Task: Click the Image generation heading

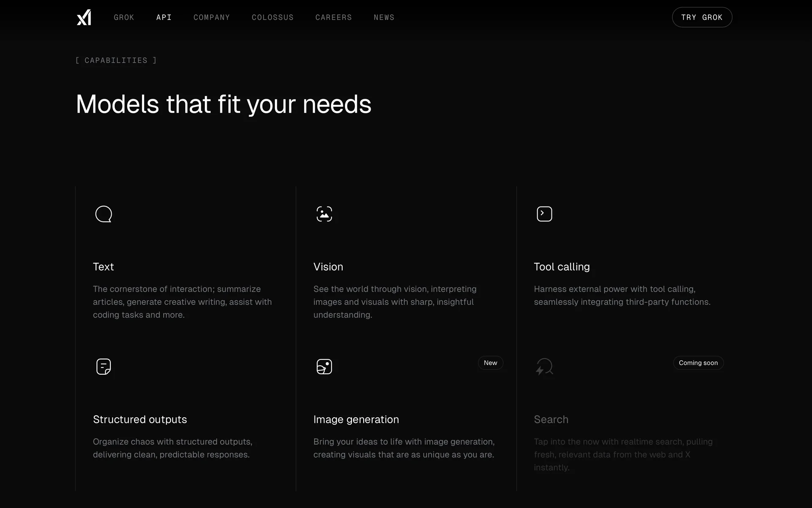Action: pos(356,420)
